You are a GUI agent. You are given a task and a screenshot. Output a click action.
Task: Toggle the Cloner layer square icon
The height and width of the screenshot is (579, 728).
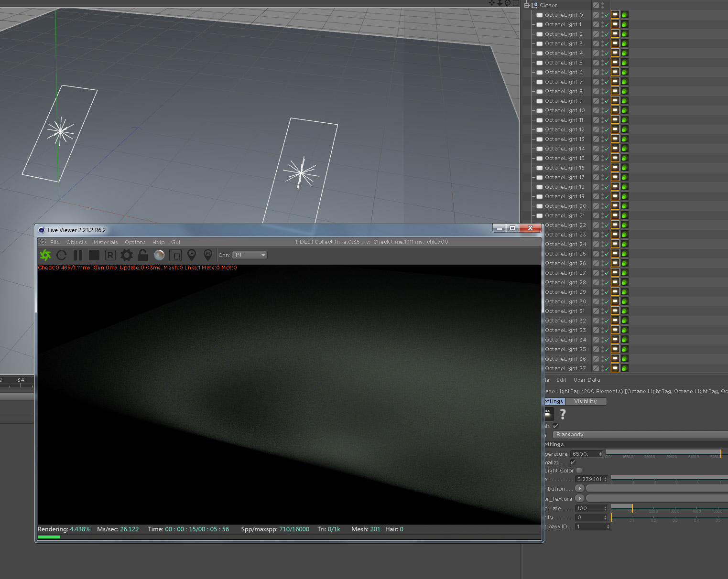coord(596,5)
